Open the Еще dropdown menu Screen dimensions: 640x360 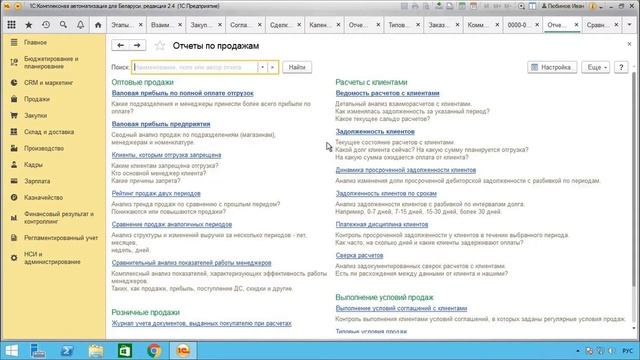[x=596, y=67]
